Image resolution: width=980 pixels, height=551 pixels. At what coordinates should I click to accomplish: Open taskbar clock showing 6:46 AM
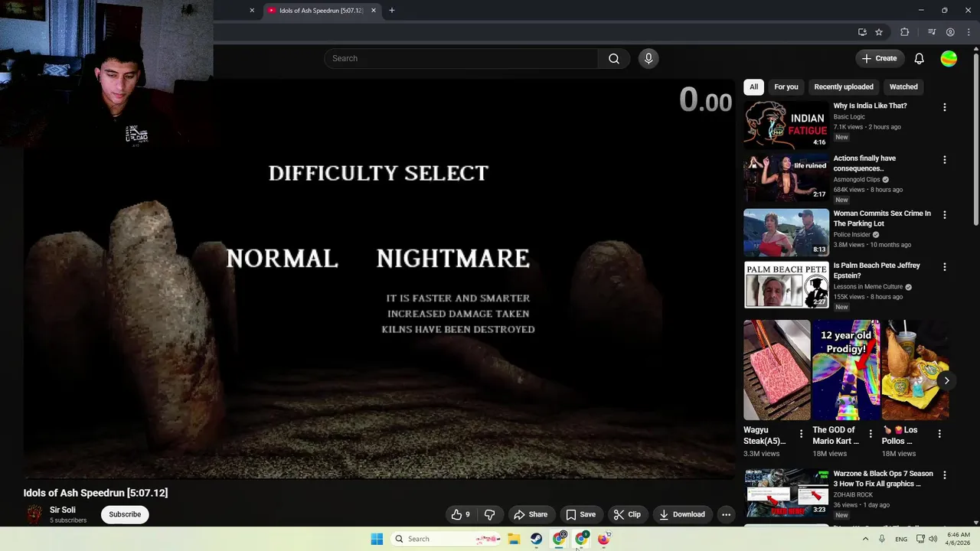[959, 539]
